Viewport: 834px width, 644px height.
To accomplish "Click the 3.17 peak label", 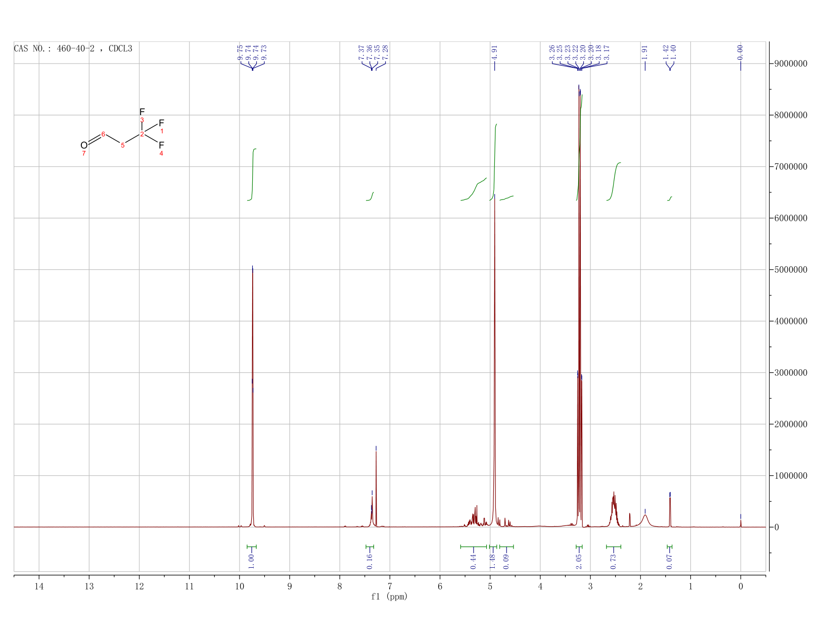I will click(x=607, y=53).
